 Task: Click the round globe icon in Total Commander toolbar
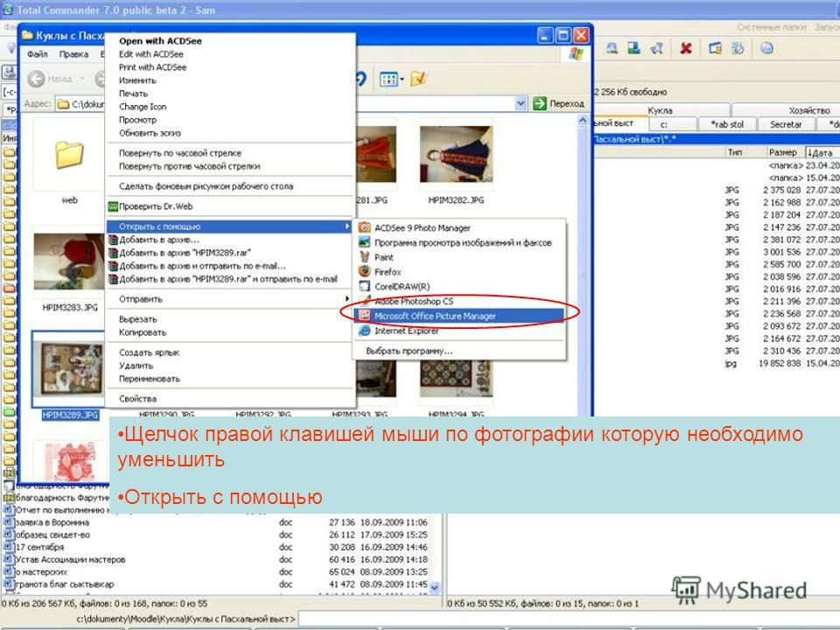click(x=766, y=49)
